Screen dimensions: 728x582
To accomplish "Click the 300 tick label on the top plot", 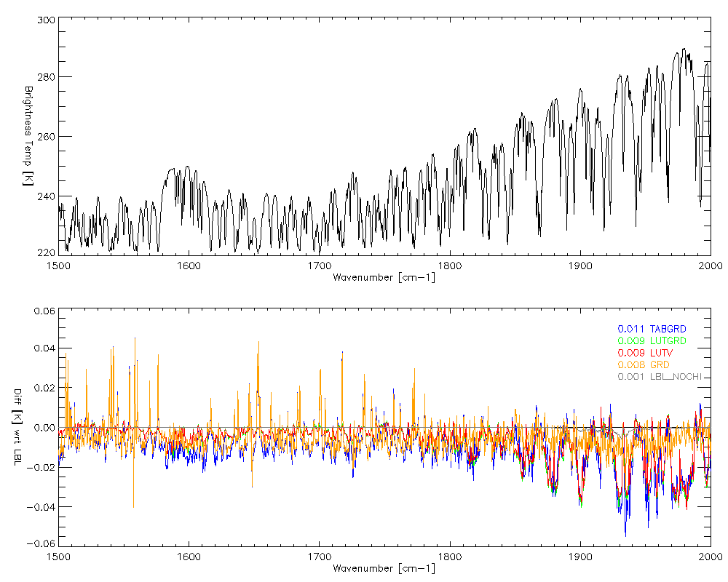I will coord(45,20).
